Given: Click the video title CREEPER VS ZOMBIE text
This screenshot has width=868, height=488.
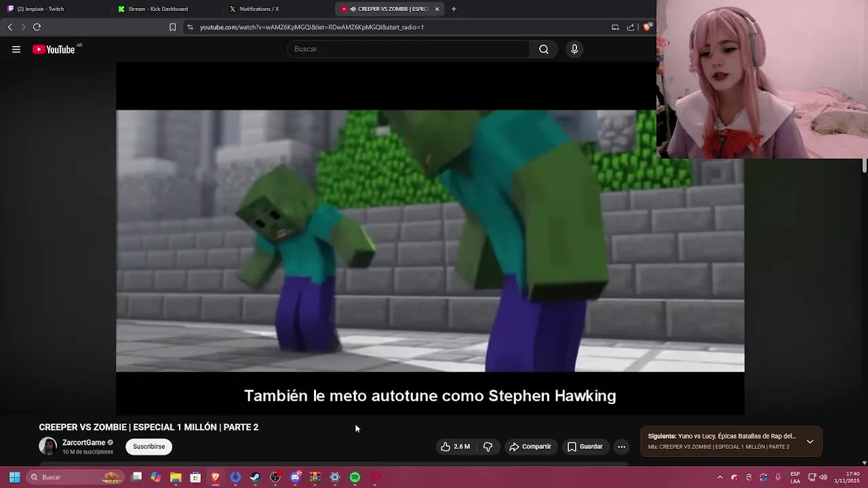Looking at the screenshot, I should click(149, 427).
